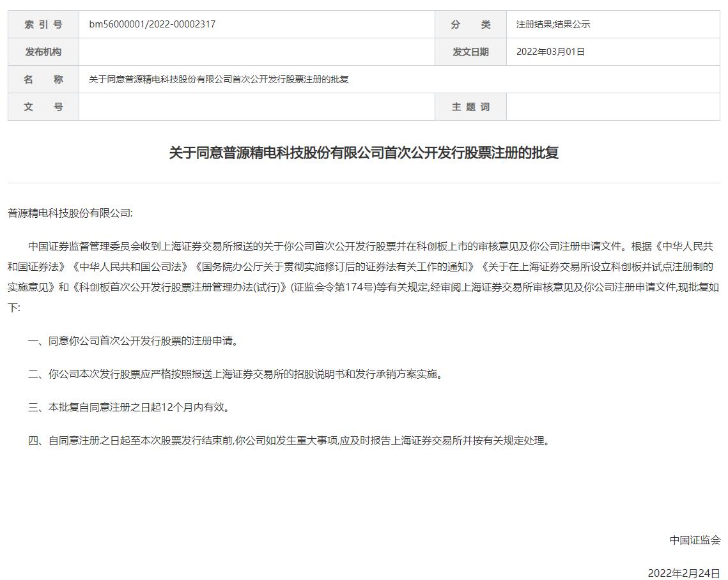Click the 索引号 label cell
728x580 pixels.
click(43, 24)
